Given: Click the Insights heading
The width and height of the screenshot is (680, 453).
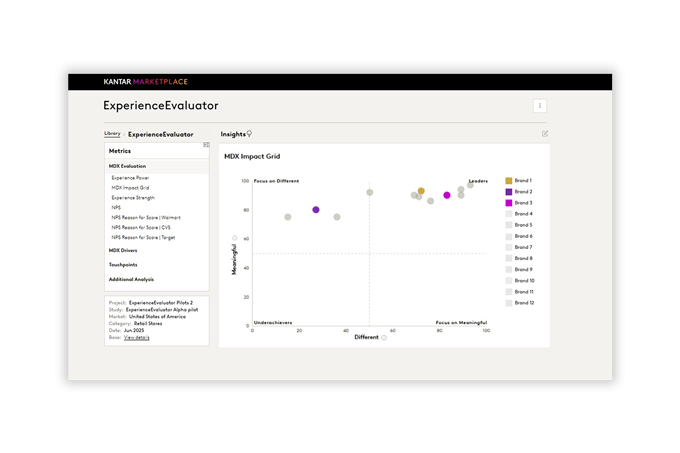Looking at the screenshot, I should click(233, 134).
